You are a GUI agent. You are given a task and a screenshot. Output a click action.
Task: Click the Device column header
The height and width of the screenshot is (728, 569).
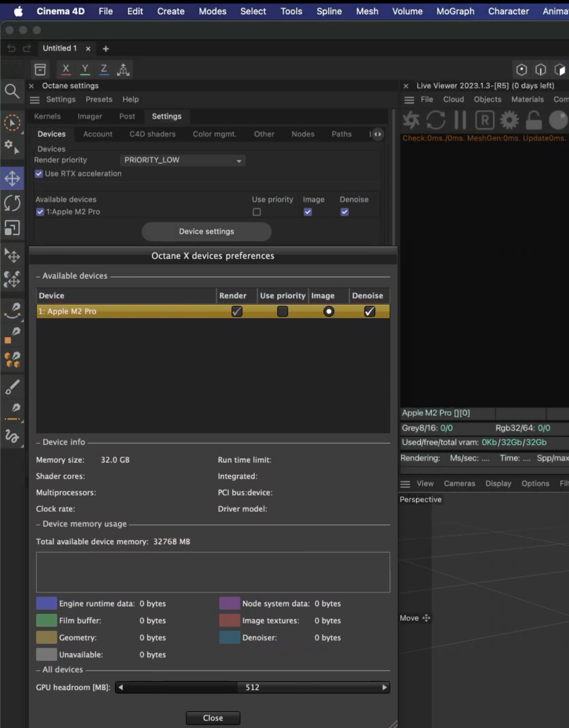pos(126,295)
